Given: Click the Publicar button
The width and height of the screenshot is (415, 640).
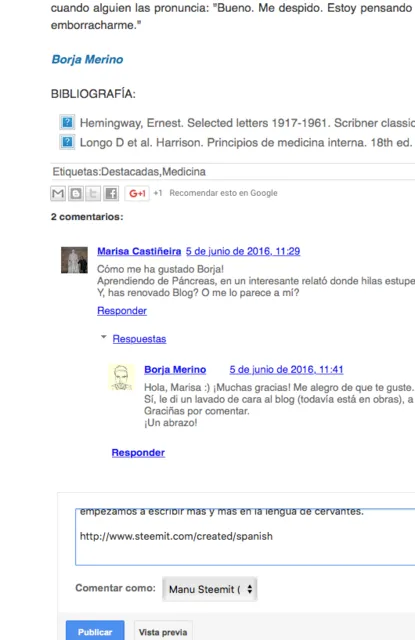Looking at the screenshot, I should tap(95, 631).
